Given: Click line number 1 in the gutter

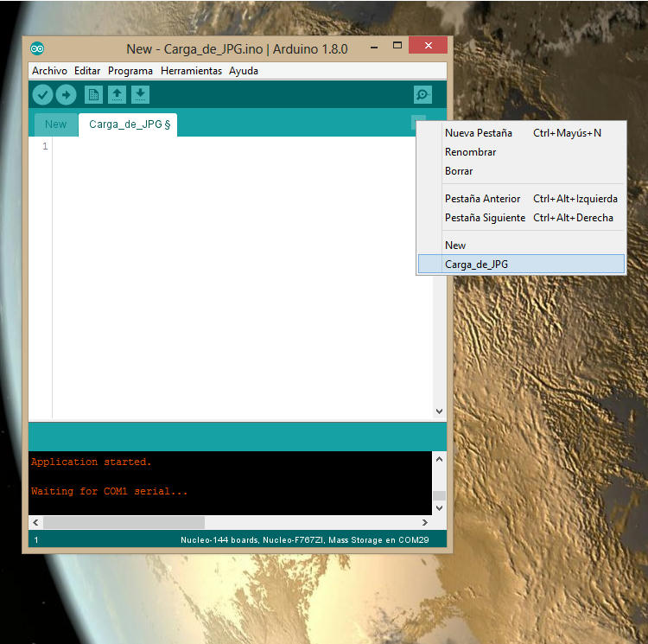Looking at the screenshot, I should tap(45, 146).
